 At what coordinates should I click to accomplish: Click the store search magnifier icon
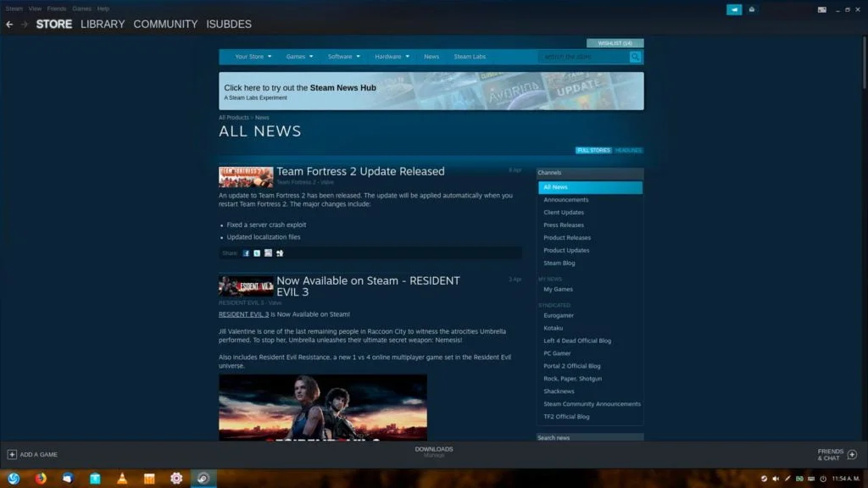pos(635,57)
